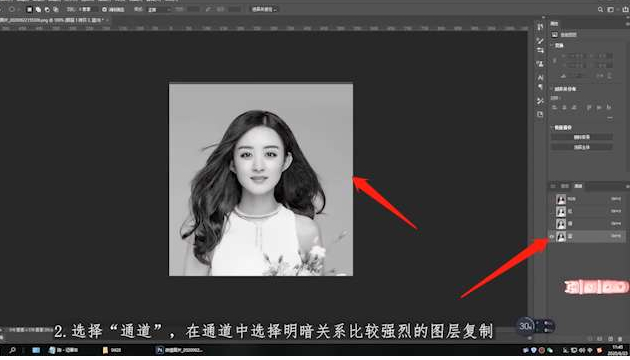Select the New Selection mode icon
The height and width of the screenshot is (360, 630).
pos(30,9)
